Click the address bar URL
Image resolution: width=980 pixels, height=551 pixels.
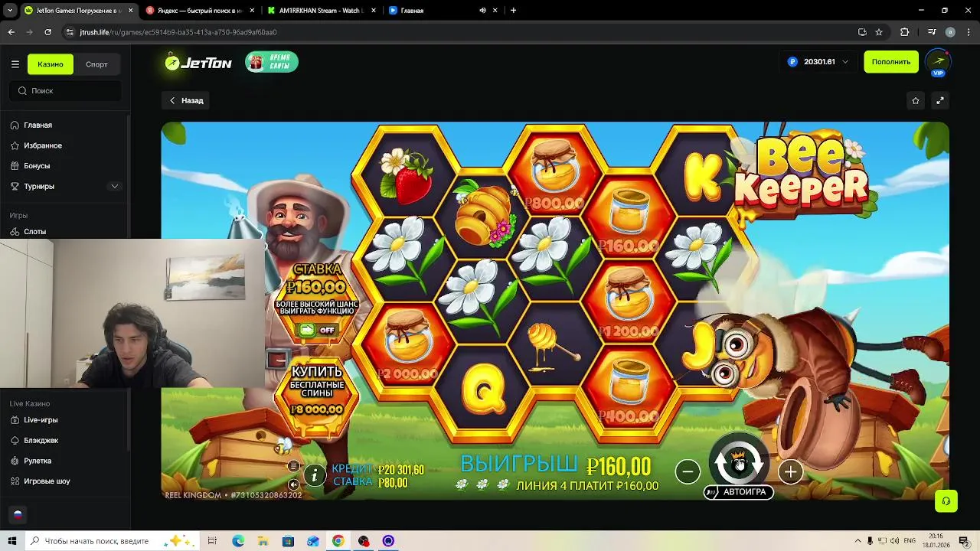coord(178,32)
